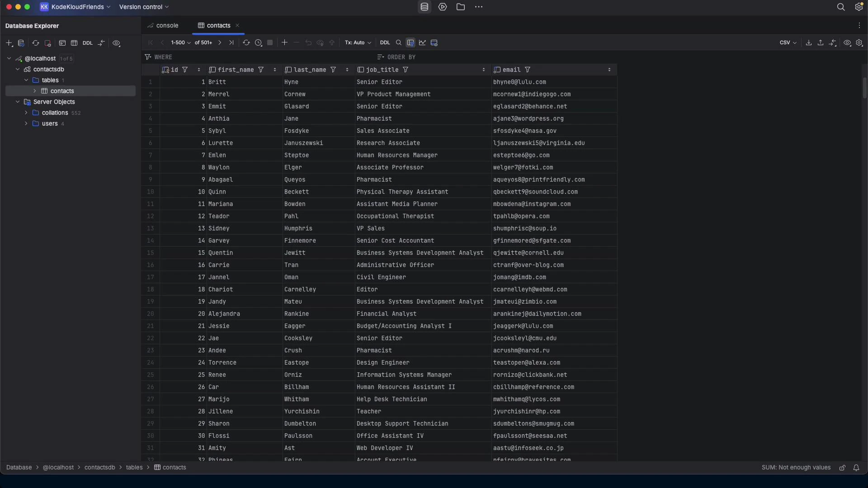The width and height of the screenshot is (868, 488).
Task: Click the DDL button in Database Explorer toolbar
Action: pyautogui.click(x=88, y=43)
